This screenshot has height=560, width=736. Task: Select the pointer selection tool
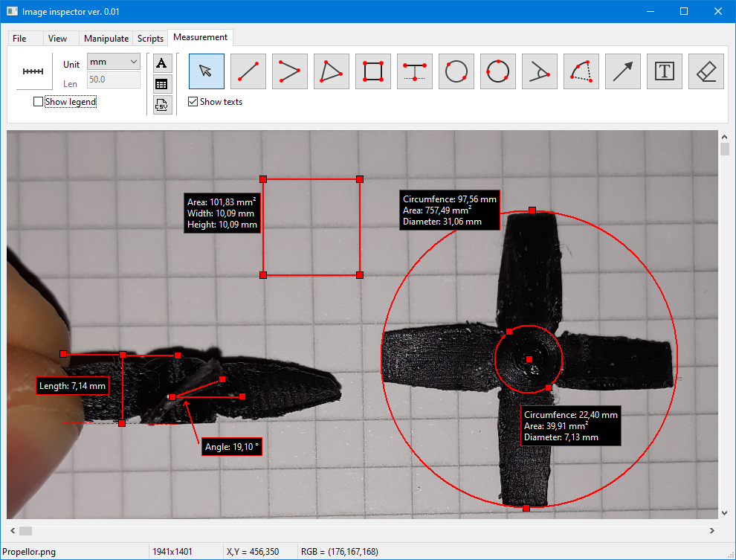[207, 71]
